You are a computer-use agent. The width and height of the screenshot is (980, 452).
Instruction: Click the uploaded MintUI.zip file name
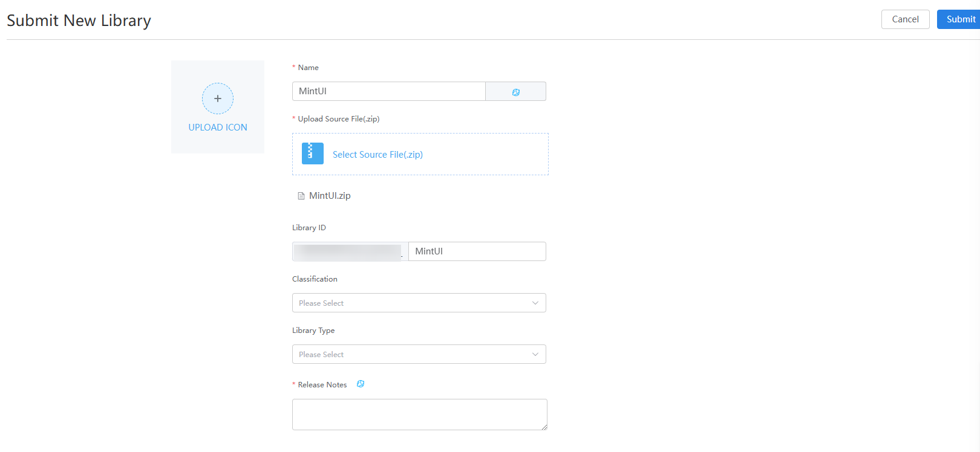(x=330, y=196)
